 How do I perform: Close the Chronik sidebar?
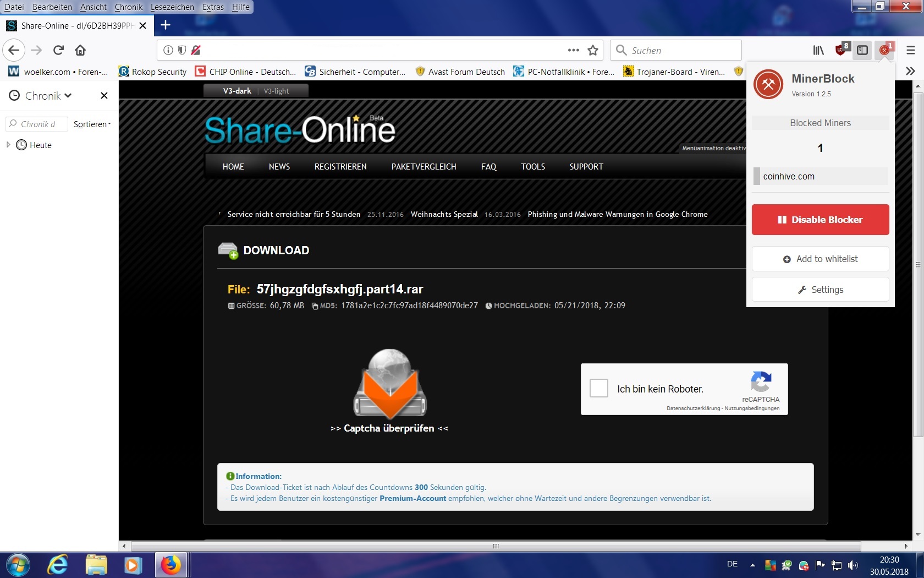tap(104, 95)
